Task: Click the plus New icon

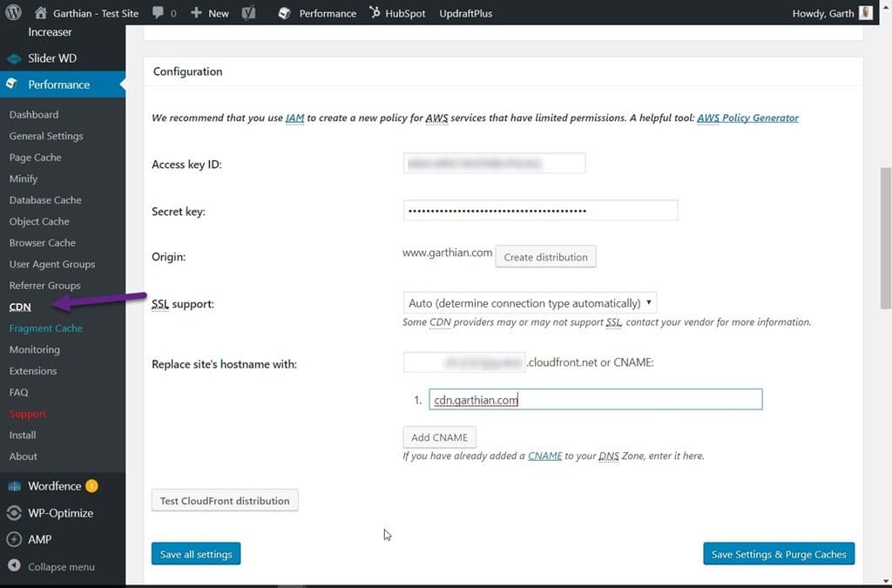Action: (x=196, y=12)
